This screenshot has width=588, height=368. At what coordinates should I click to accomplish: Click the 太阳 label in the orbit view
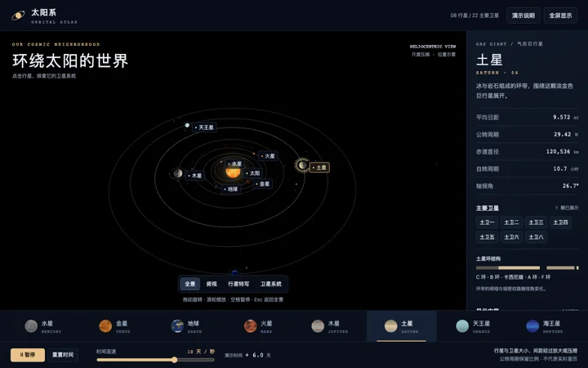pyautogui.click(x=252, y=173)
